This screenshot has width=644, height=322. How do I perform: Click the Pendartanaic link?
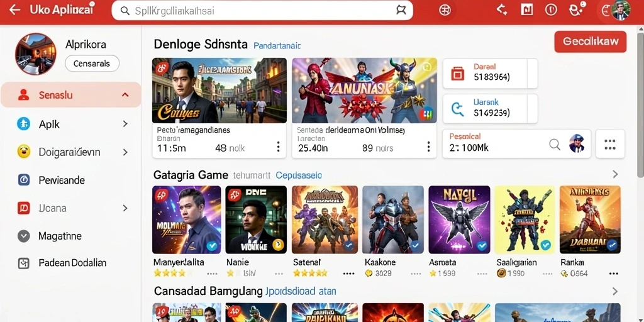pos(277,45)
